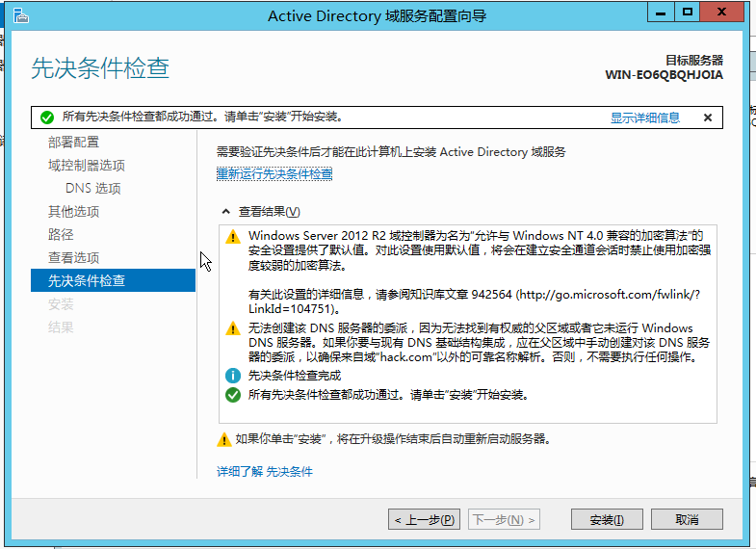
Task: Open 显示详细信息 link
Action: (x=644, y=118)
